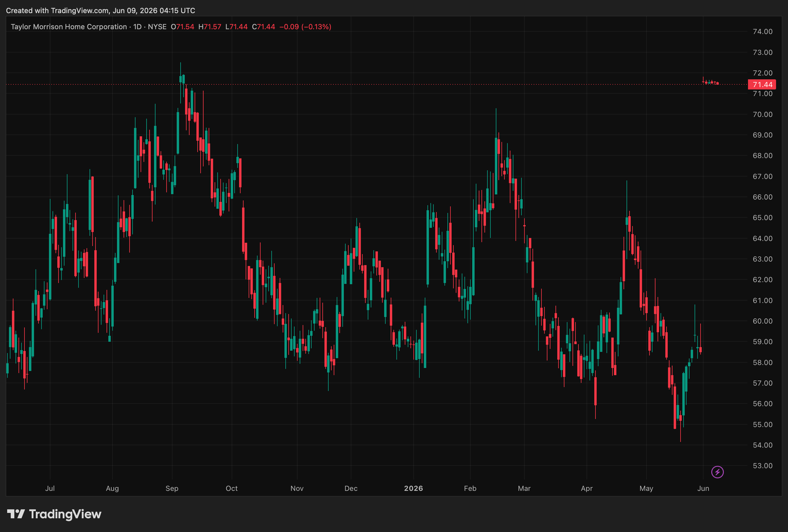Image resolution: width=788 pixels, height=532 pixels.
Task: Click the Created with TradingView.com header text
Action: coord(100,10)
